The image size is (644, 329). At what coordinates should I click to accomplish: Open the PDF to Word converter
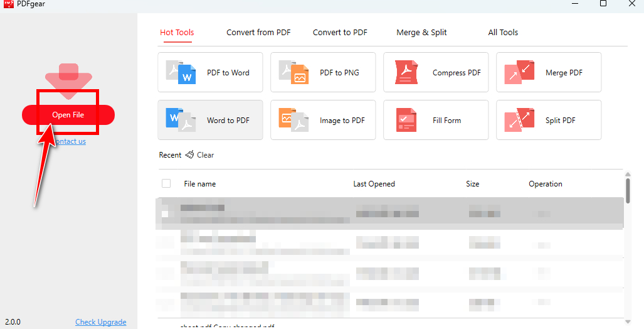click(210, 72)
